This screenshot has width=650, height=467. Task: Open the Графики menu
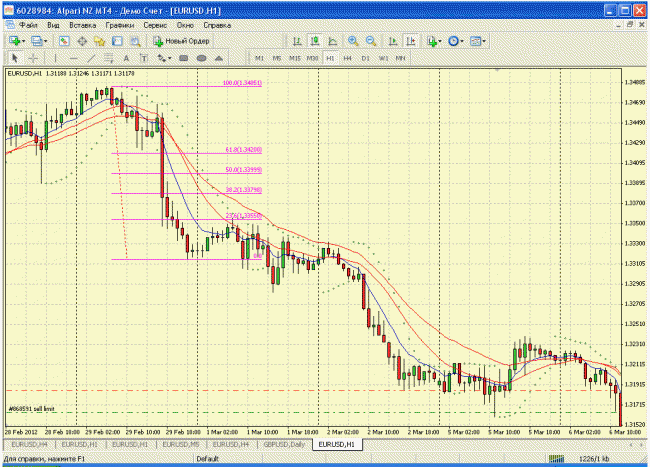[x=120, y=25]
